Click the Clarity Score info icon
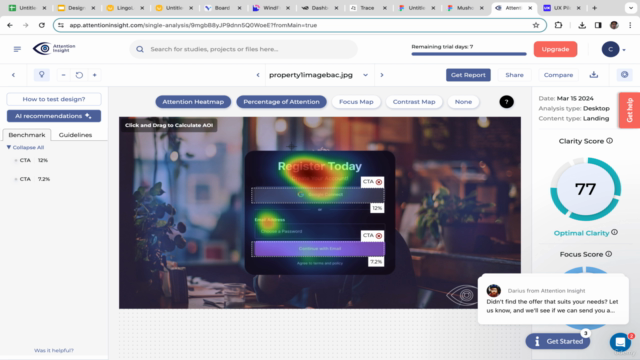 [x=609, y=141]
